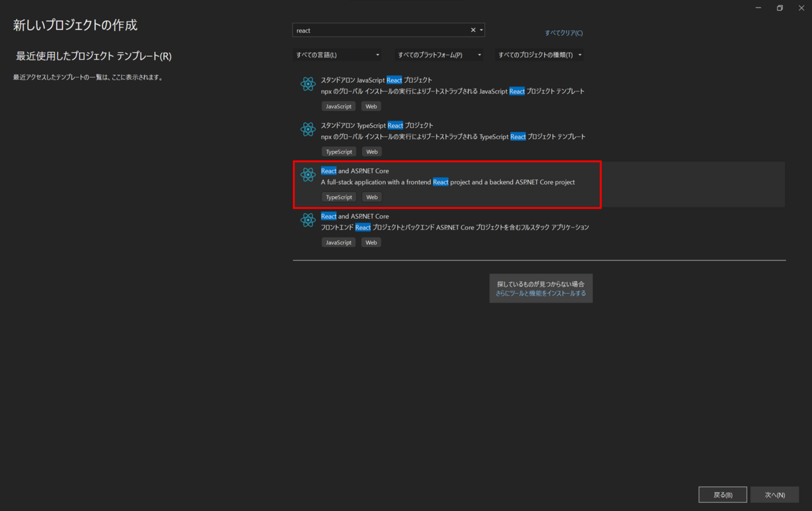Click さらにツールと機能をインストールする link
The image size is (812, 511).
tap(541, 293)
